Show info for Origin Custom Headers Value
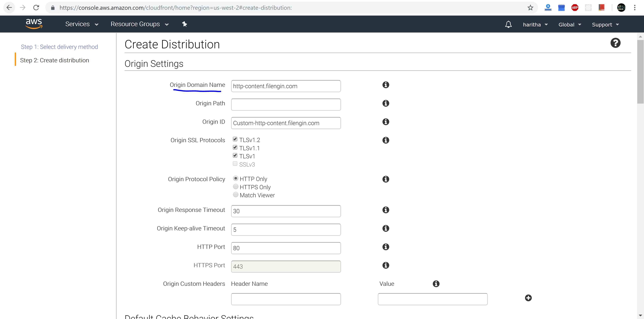Screen dimensions: 644x319 click(x=436, y=284)
